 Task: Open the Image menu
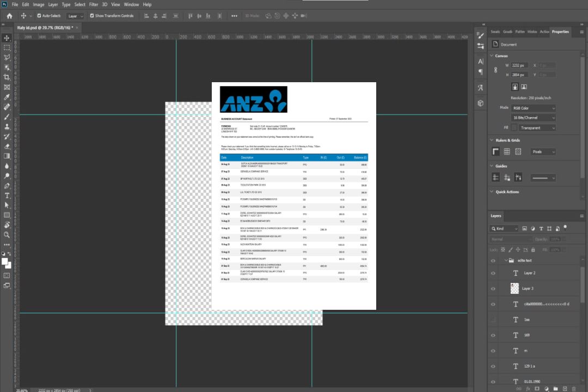[x=38, y=4]
